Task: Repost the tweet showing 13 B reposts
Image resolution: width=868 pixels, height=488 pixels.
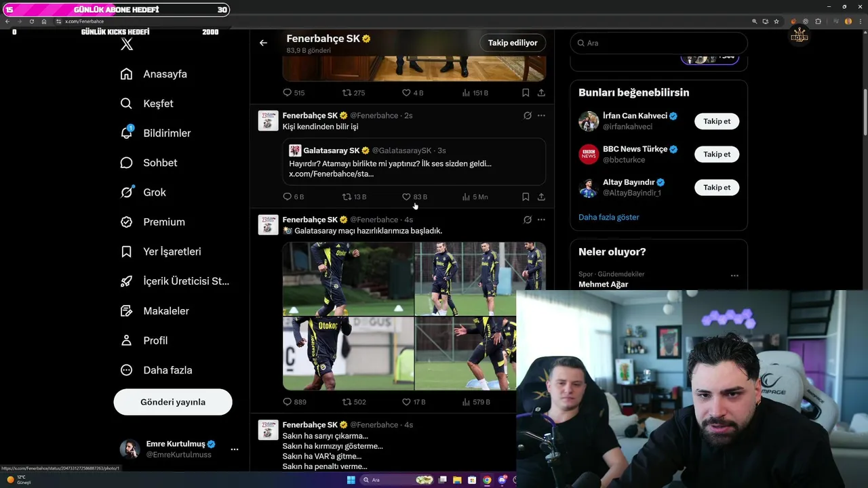Action: click(x=347, y=197)
